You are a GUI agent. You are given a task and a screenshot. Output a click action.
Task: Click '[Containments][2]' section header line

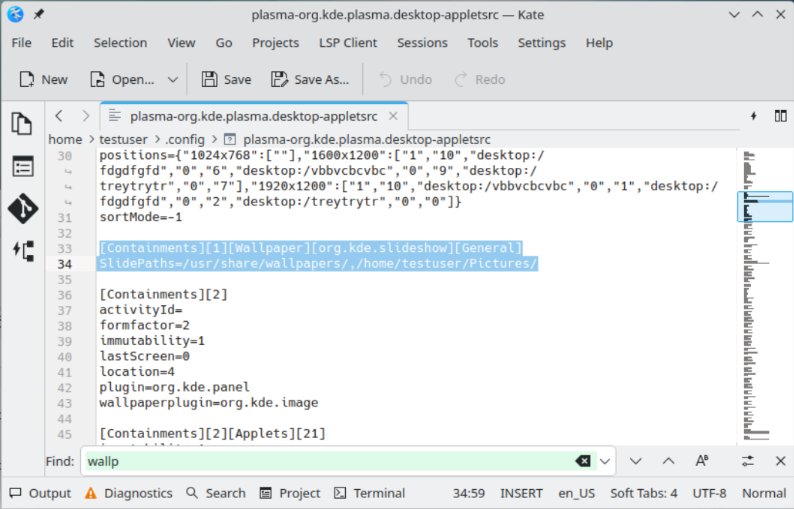[163, 294]
